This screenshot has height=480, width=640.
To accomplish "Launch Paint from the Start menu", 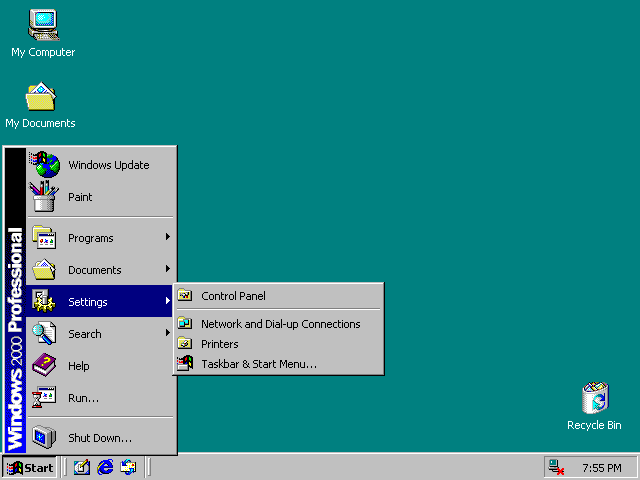I will [100, 197].
